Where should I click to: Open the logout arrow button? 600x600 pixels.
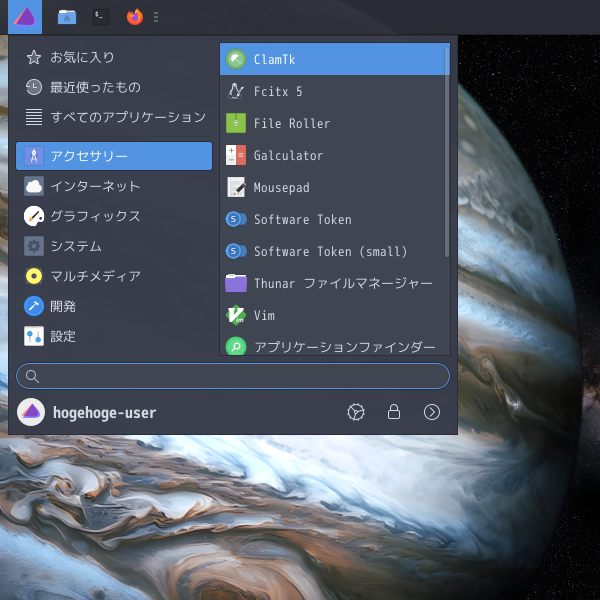pos(432,412)
